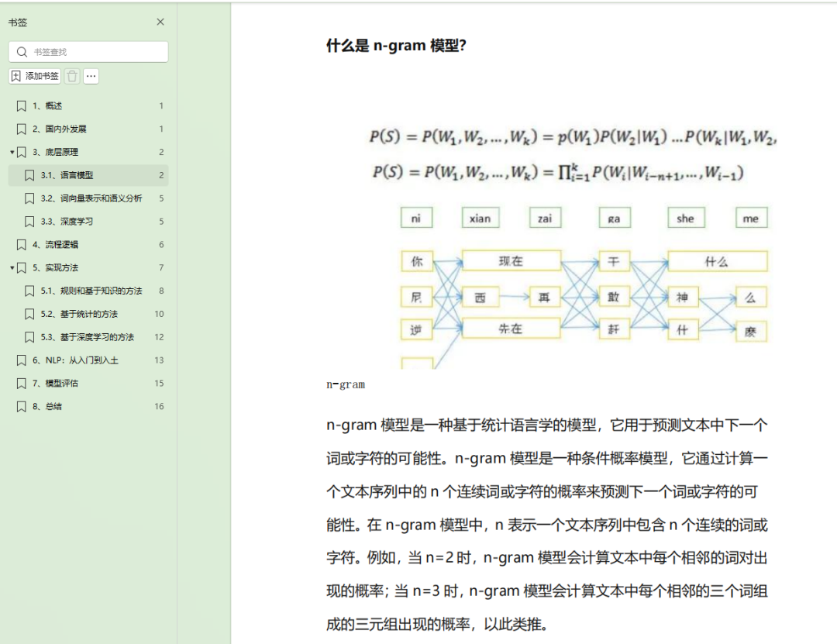This screenshot has height=644, width=837.
Task: Jump to bookmark 2、国内外发展
Action: click(x=88, y=129)
